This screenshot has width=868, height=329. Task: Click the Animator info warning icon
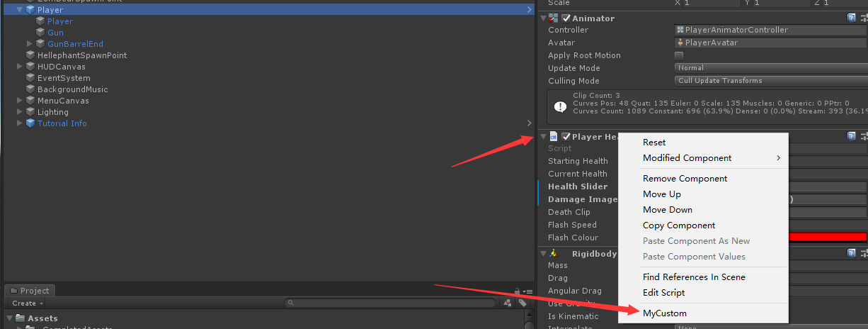(560, 107)
